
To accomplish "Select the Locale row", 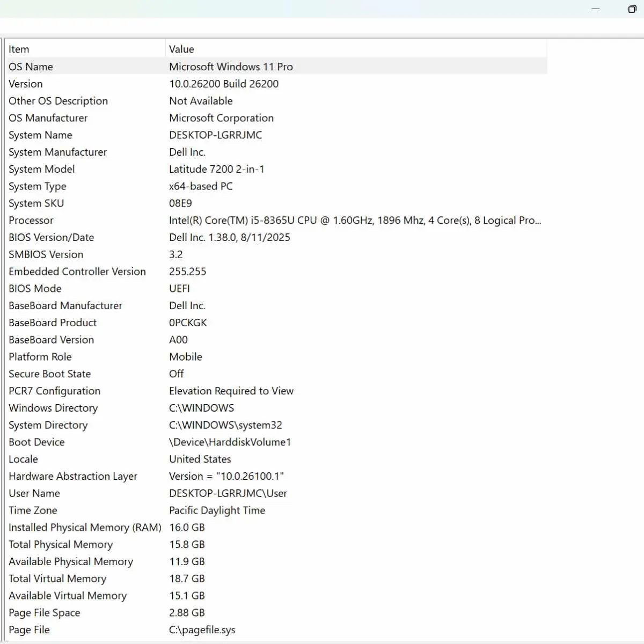I will (276, 459).
